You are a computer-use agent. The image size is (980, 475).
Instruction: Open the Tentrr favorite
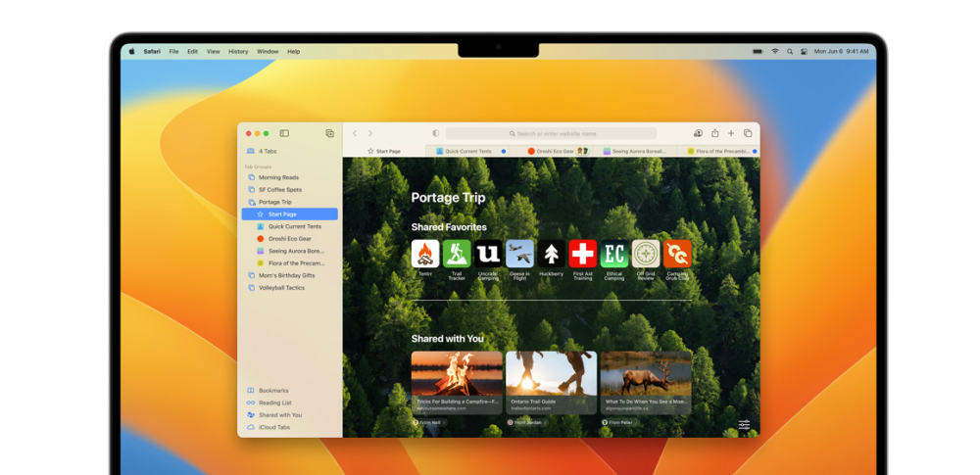(x=425, y=254)
